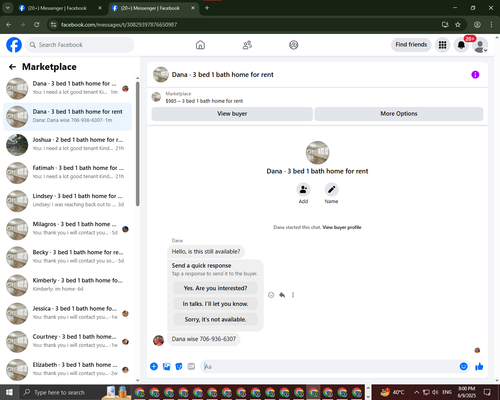
Task: Click the View buyer button
Action: point(232,114)
